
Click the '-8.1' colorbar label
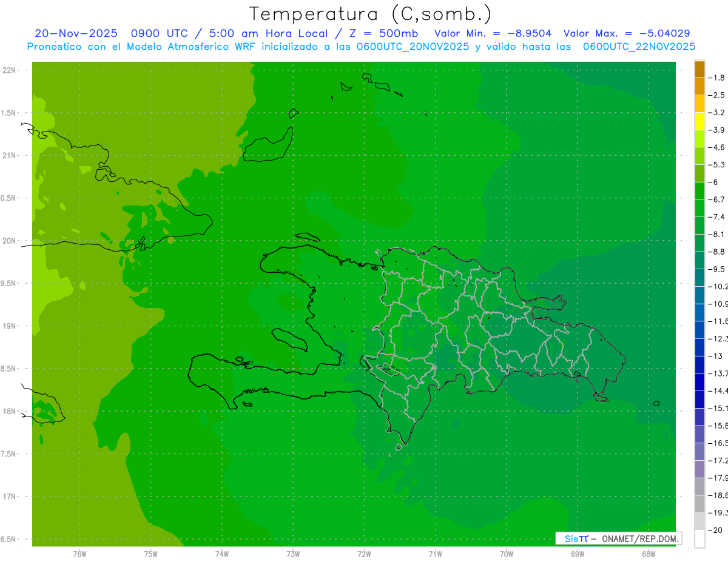[717, 234]
